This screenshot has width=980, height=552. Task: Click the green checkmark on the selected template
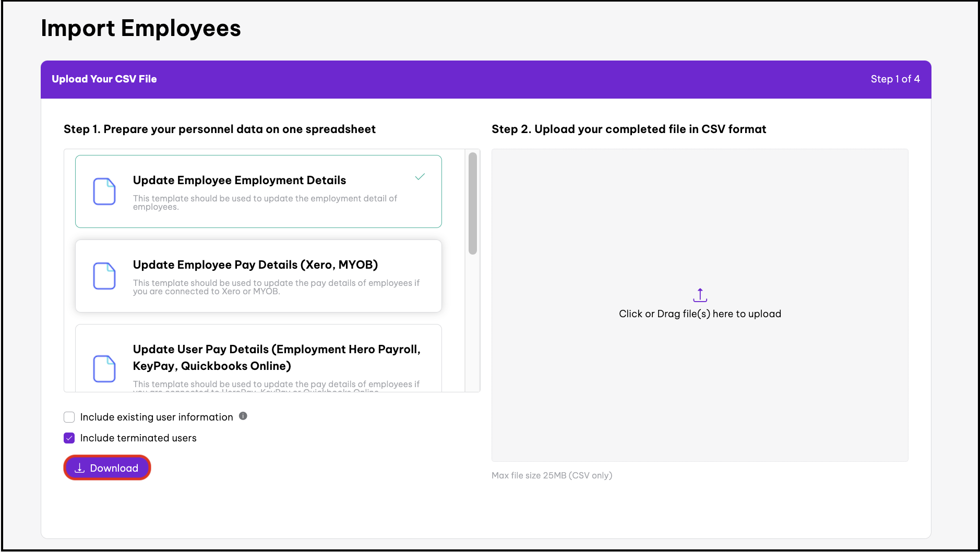(420, 177)
